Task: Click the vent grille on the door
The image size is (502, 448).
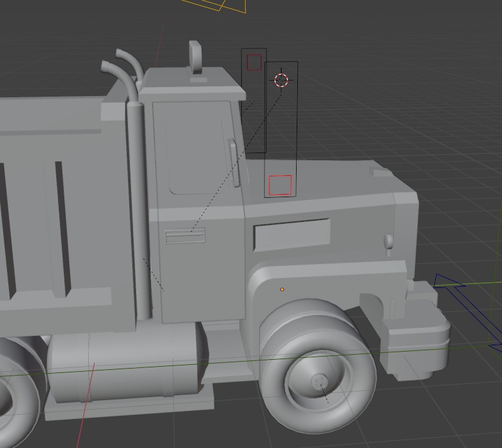Action: tap(185, 236)
